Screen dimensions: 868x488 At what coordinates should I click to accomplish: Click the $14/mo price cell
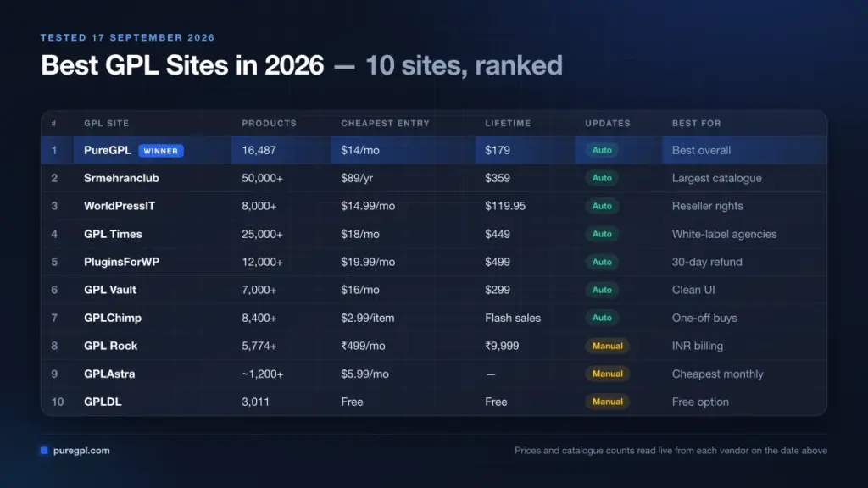click(360, 151)
